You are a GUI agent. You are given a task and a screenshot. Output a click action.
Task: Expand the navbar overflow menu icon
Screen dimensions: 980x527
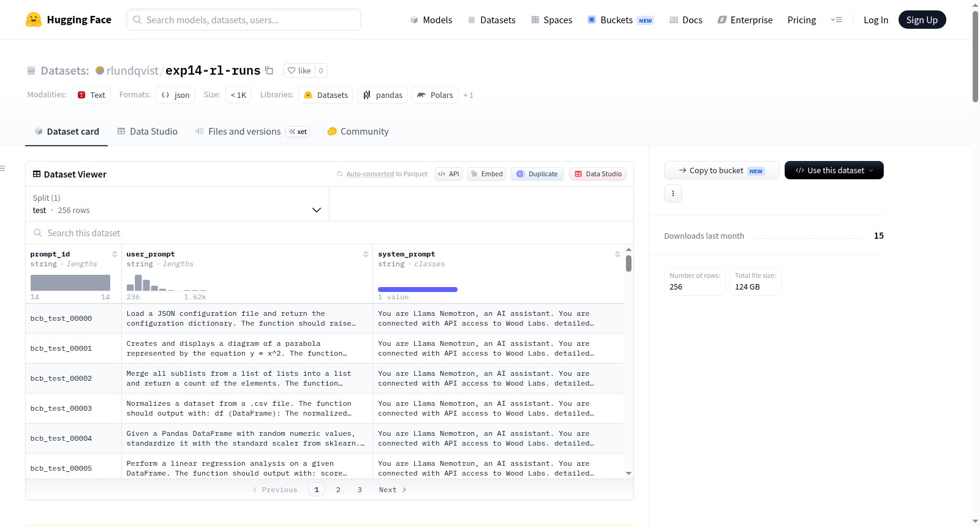(x=836, y=20)
